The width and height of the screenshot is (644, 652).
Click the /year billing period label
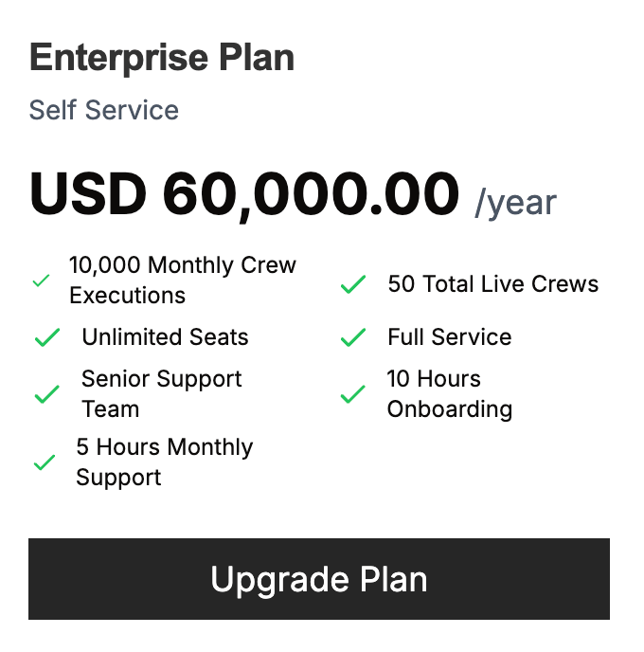pos(515,202)
